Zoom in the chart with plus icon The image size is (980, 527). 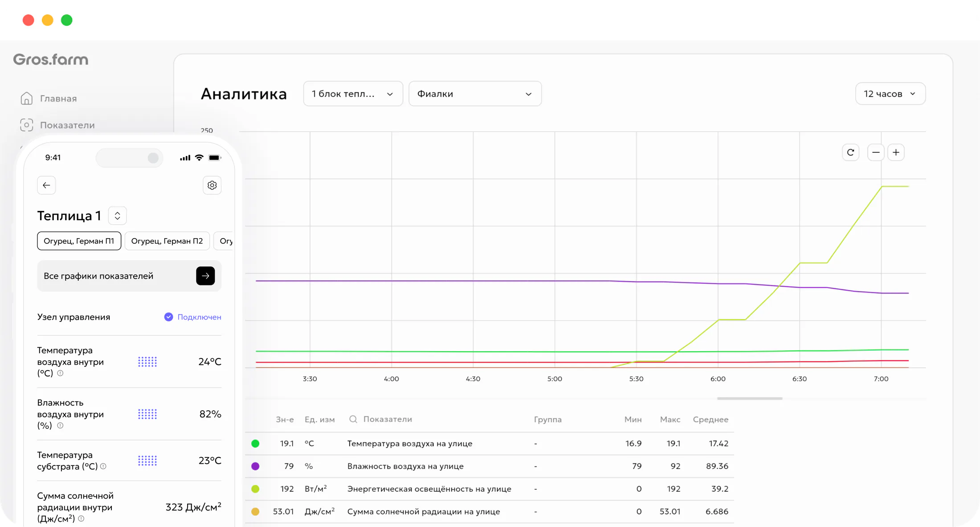(x=896, y=152)
